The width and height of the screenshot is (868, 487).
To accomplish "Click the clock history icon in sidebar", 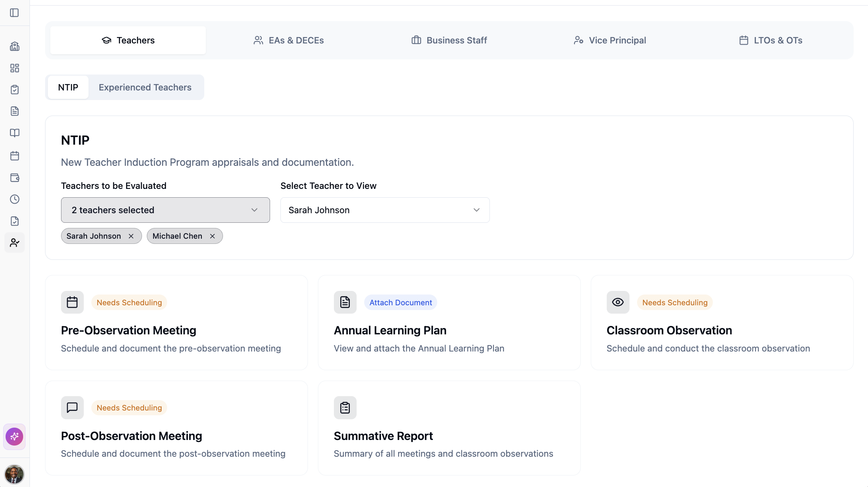I will click(15, 199).
